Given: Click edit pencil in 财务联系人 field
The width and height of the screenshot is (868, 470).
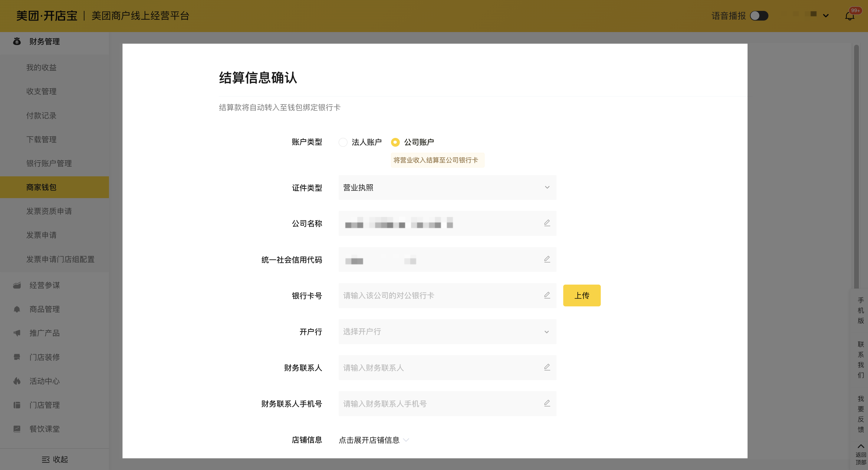Looking at the screenshot, I should tap(547, 367).
